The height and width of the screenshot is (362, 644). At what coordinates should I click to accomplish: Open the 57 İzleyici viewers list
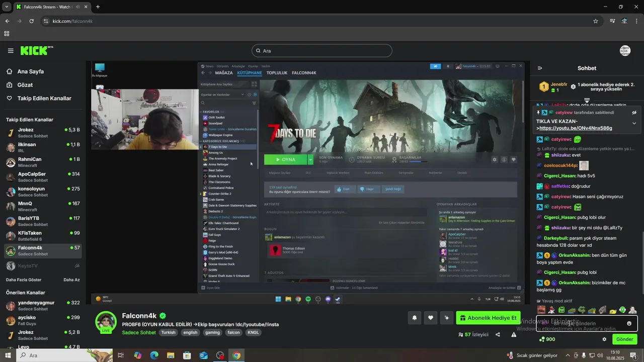[x=473, y=334]
